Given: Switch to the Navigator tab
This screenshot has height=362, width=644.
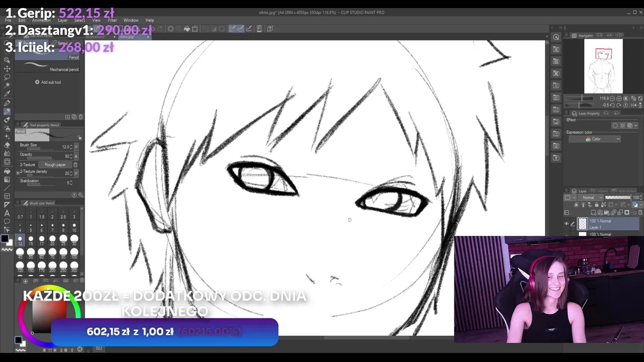Looking at the screenshot, I should pyautogui.click(x=583, y=36).
